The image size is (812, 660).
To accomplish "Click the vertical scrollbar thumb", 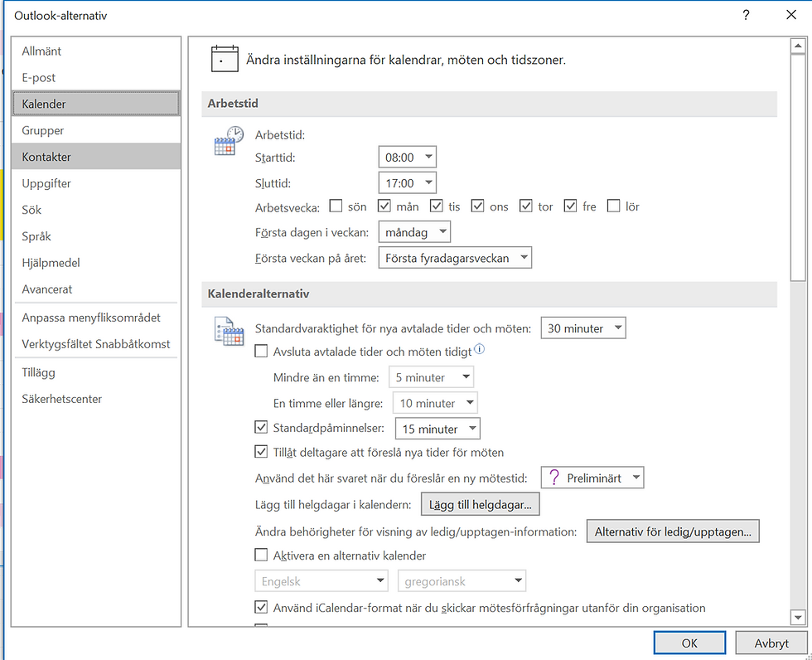I will pos(797,167).
